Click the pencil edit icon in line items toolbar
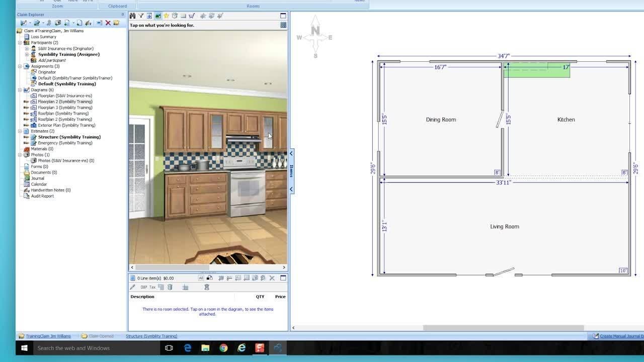The image size is (644, 362). 133,287
